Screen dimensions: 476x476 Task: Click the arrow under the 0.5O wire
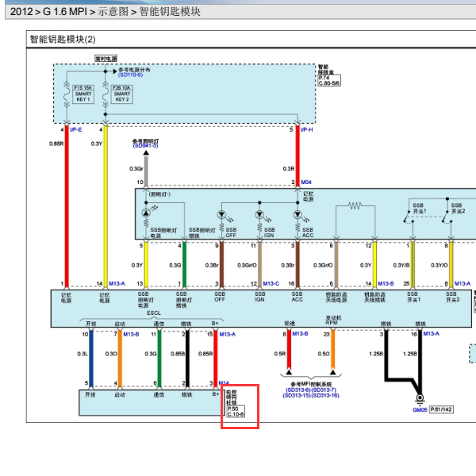point(333,372)
